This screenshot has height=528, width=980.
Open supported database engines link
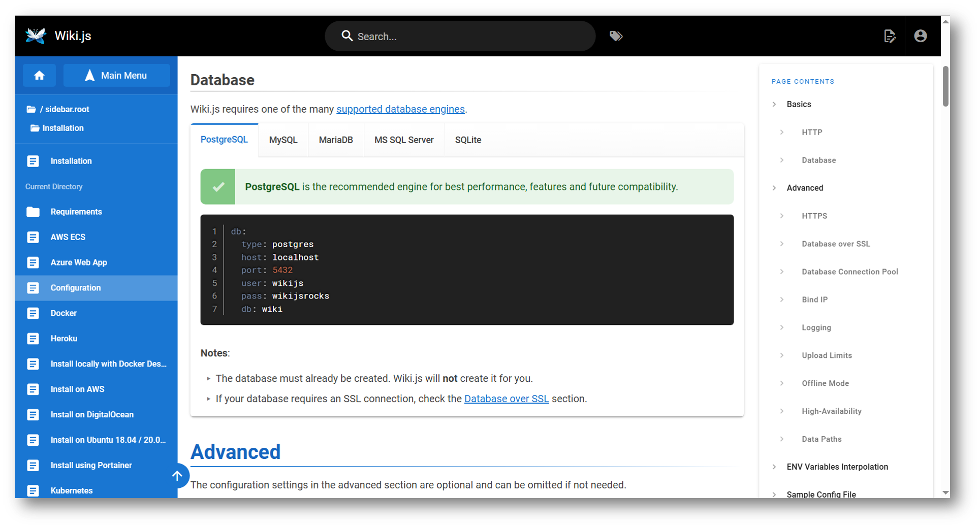[400, 109]
